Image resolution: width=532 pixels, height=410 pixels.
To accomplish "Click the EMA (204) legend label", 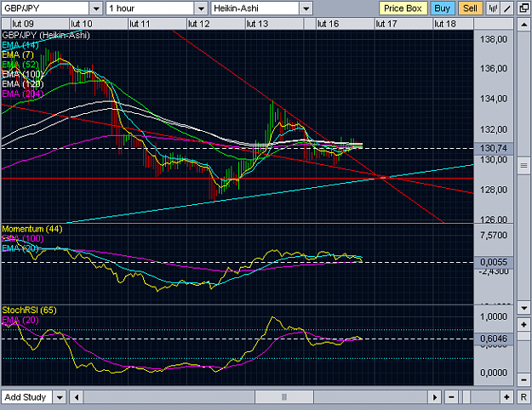I will click(23, 94).
